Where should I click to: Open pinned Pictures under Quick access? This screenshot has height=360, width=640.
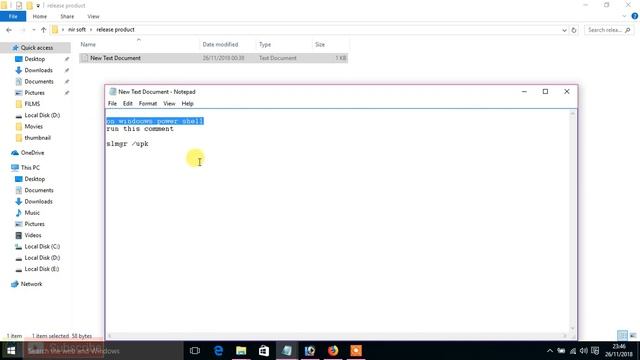coord(34,93)
